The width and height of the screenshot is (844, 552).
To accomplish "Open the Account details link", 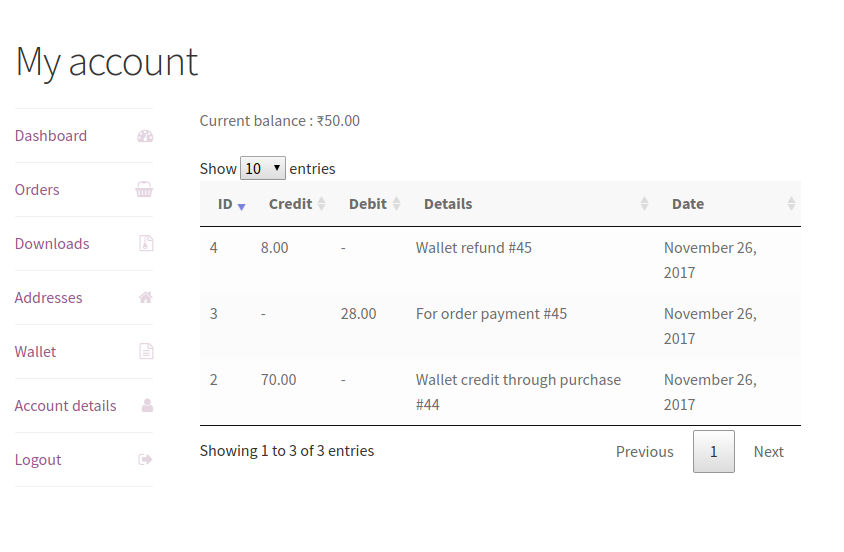I will pos(65,406).
